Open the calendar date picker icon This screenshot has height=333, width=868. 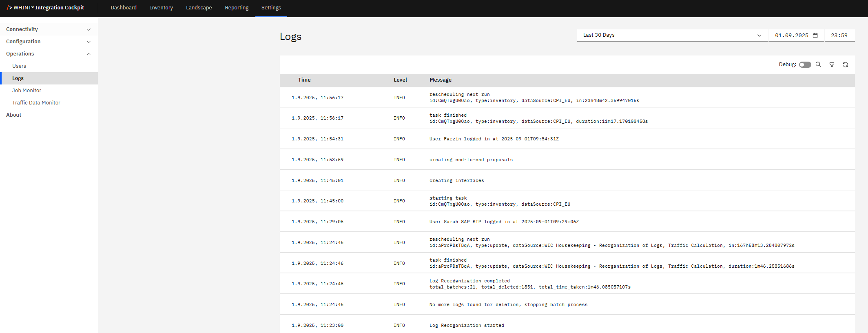tap(815, 36)
